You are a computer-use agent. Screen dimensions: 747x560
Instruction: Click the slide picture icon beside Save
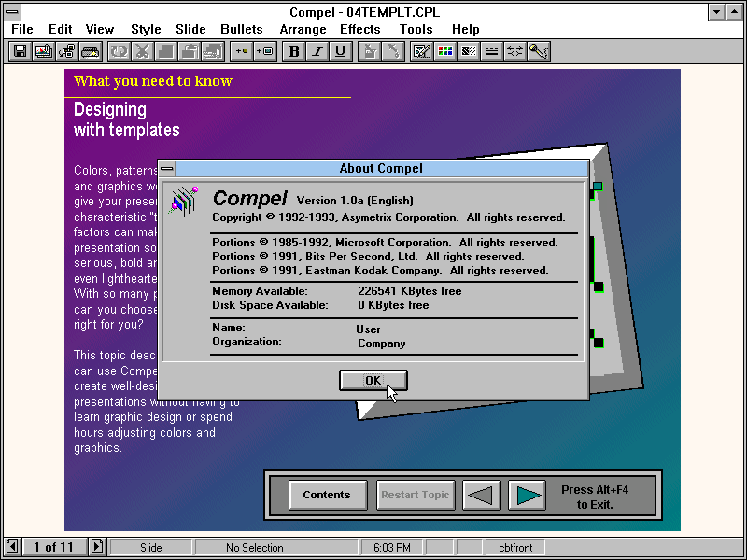pyautogui.click(x=43, y=51)
